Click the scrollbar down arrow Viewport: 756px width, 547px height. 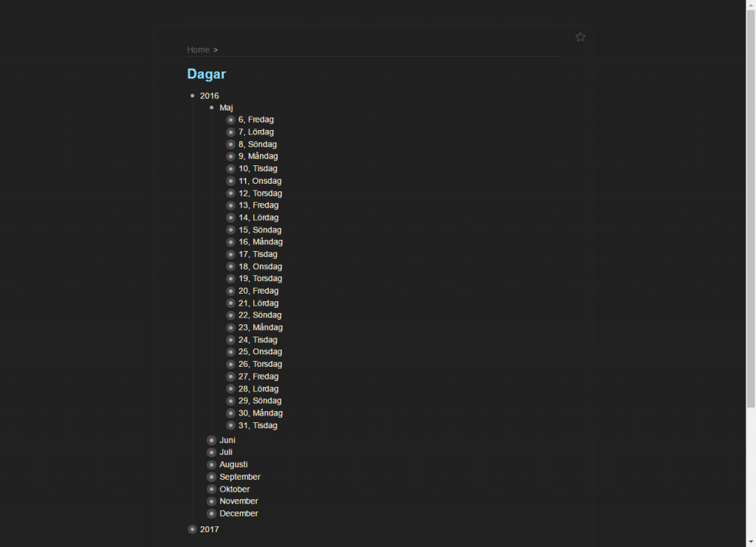pos(751,542)
